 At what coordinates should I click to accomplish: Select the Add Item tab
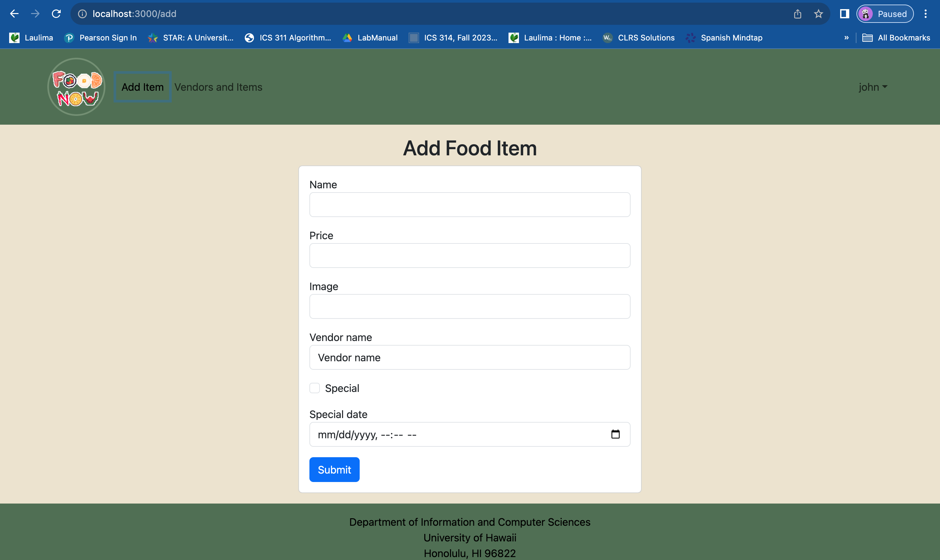pos(142,87)
